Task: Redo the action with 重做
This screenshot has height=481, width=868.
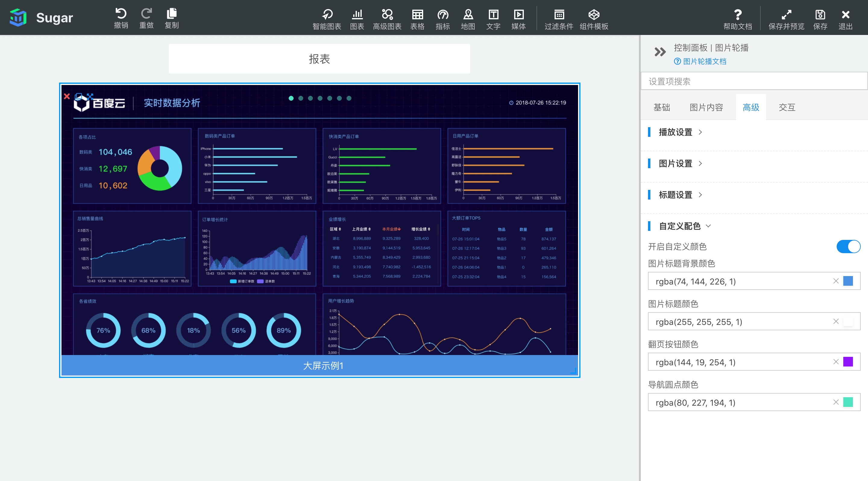Action: click(146, 18)
